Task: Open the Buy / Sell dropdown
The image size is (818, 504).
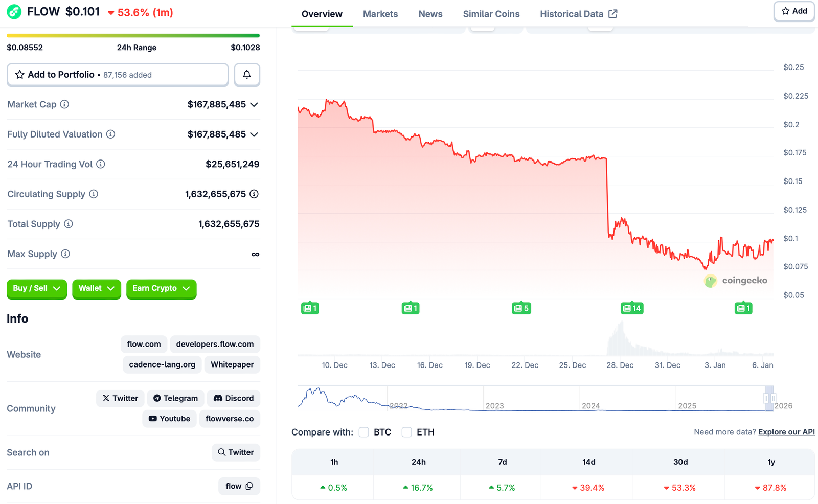Action: tap(36, 289)
